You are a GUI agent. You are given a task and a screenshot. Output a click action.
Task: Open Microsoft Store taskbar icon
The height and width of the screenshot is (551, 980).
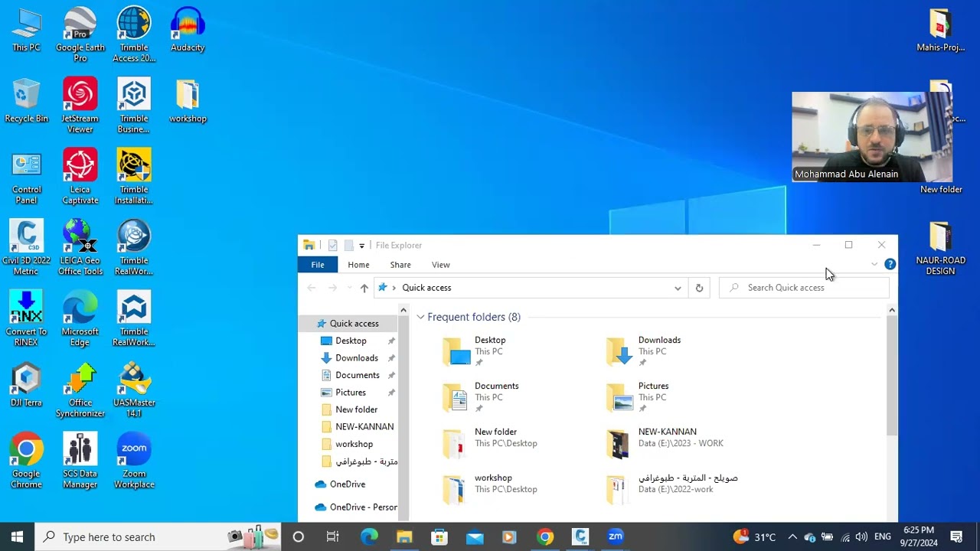[439, 536]
